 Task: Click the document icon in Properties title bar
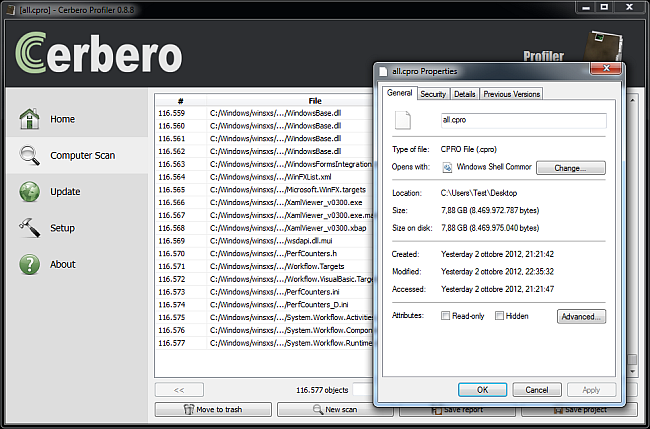pos(383,71)
